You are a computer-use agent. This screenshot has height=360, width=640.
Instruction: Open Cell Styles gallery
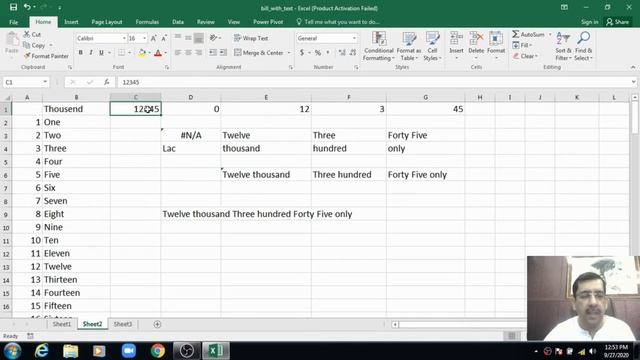432,46
